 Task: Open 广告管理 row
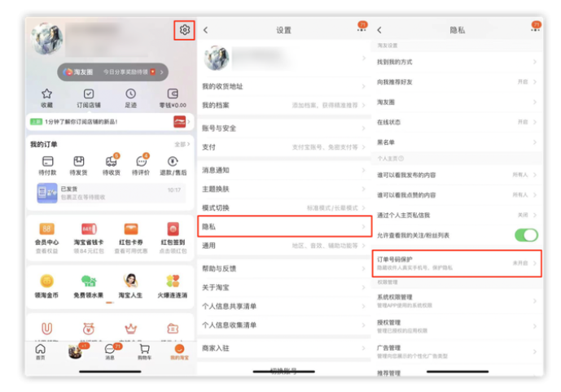pos(458,351)
